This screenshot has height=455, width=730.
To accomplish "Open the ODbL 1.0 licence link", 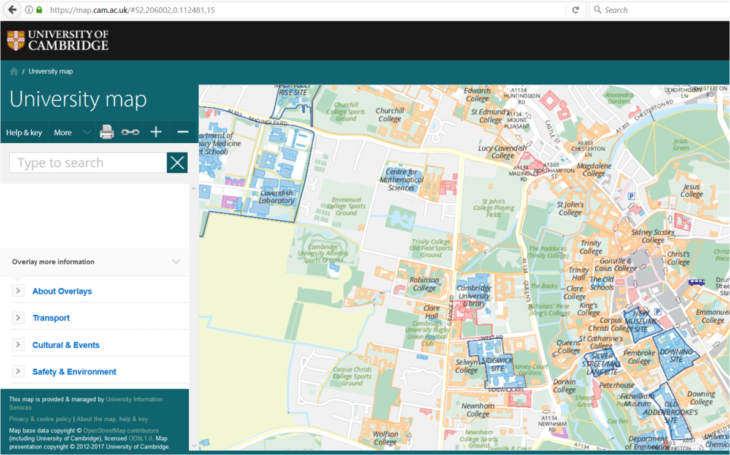I will [x=141, y=438].
